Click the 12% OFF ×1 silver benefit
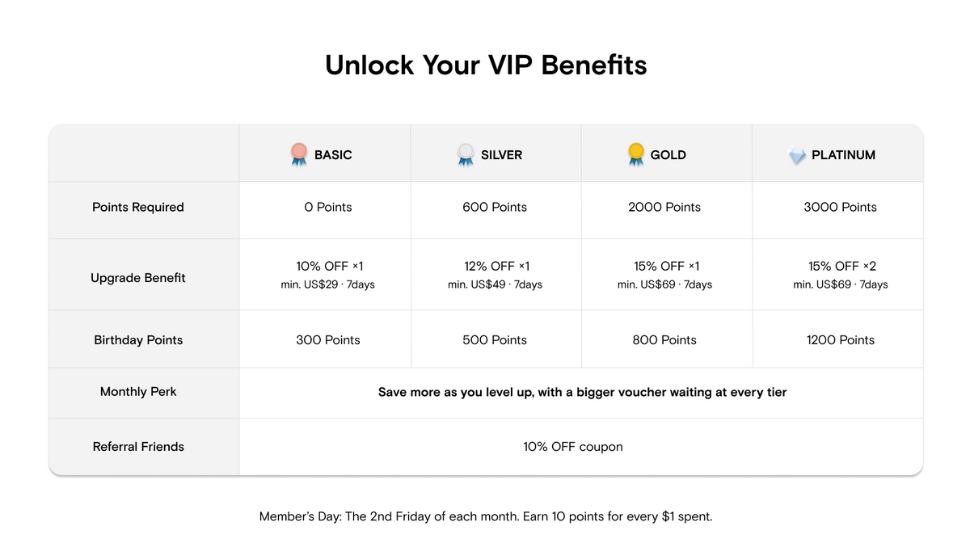Image resolution: width=970 pixels, height=560 pixels. pos(496,266)
